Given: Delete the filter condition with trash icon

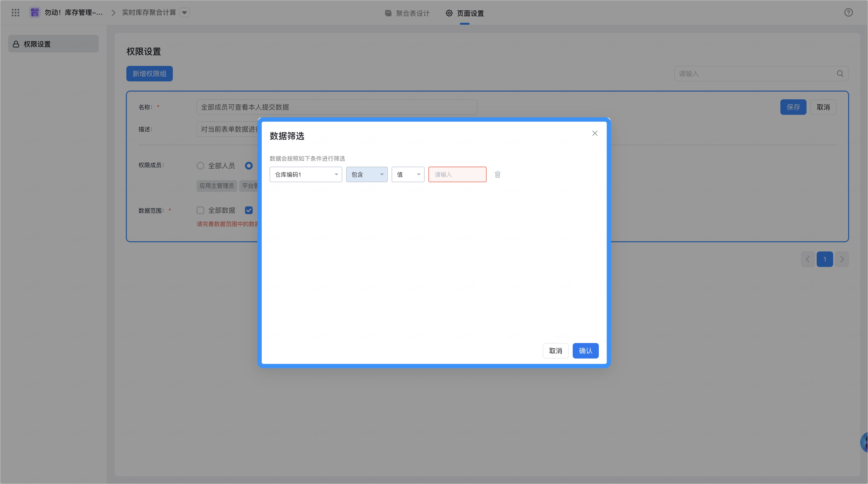Looking at the screenshot, I should point(497,174).
